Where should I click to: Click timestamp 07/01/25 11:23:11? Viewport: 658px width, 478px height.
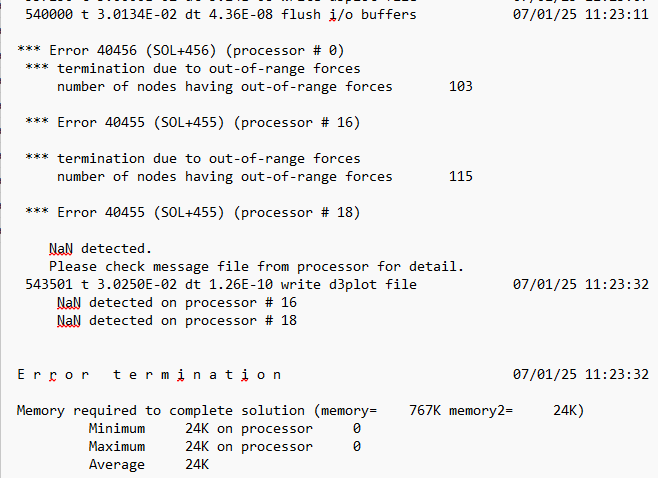tap(581, 15)
